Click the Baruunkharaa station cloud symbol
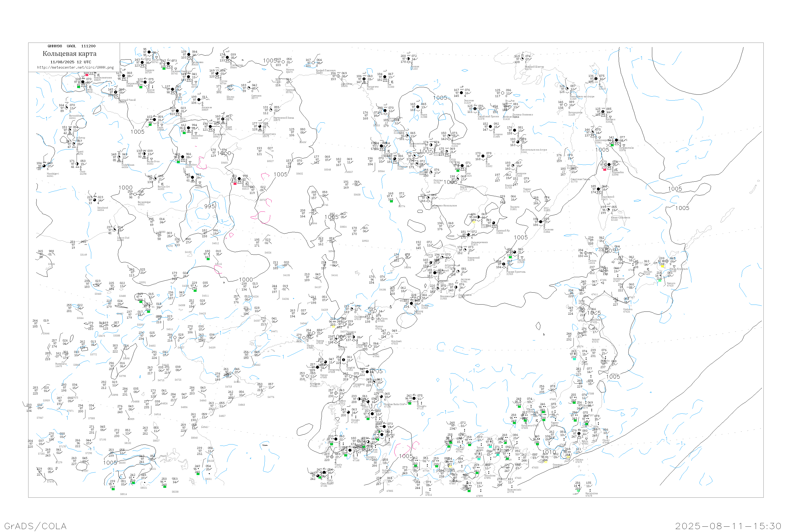798x532 pixels. tap(66, 108)
